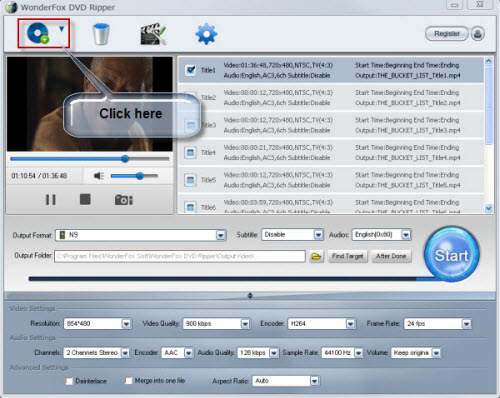Collapse the settings panel divider toggle
This screenshot has width=500, height=398.
[250, 296]
